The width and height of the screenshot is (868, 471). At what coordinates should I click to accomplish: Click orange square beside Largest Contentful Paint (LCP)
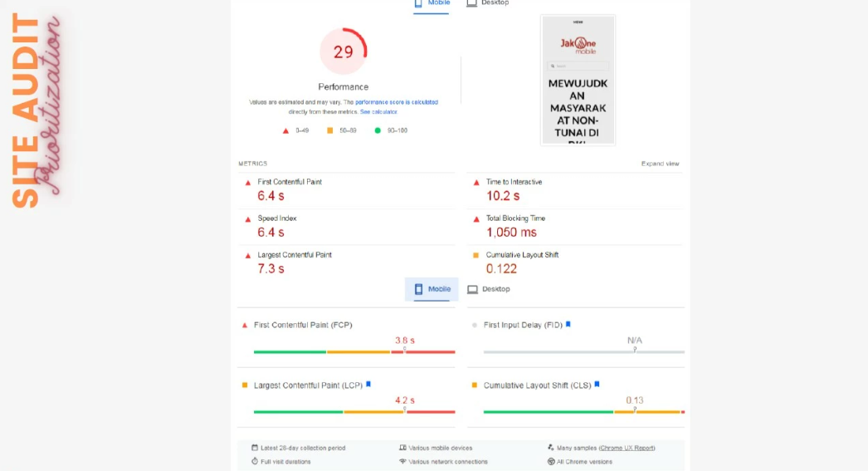(245, 385)
